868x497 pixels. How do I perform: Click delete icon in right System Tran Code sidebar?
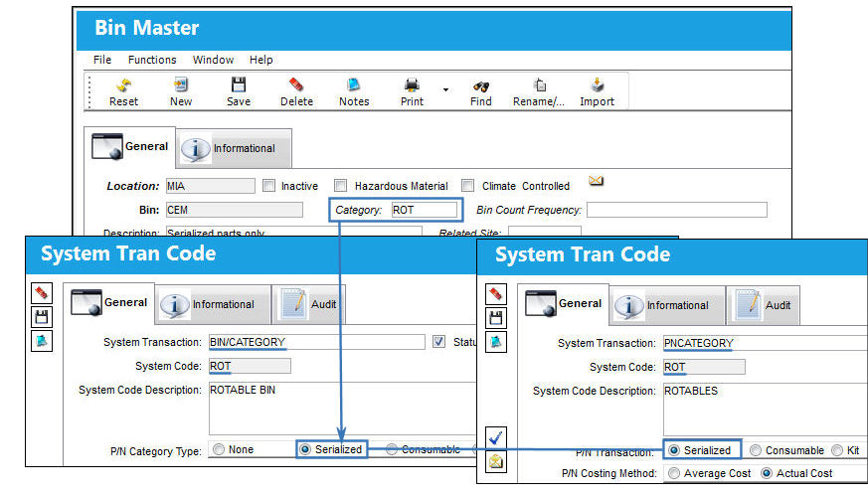point(495,293)
